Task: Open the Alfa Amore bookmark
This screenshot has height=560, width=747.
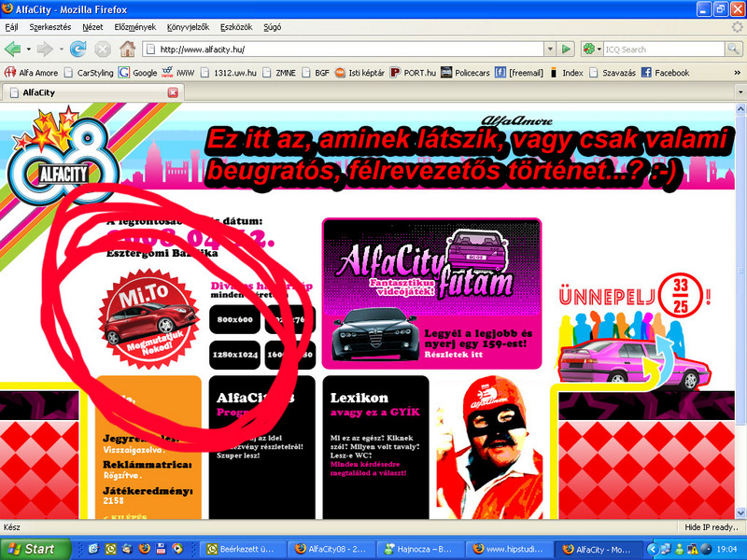Action: coord(31,73)
